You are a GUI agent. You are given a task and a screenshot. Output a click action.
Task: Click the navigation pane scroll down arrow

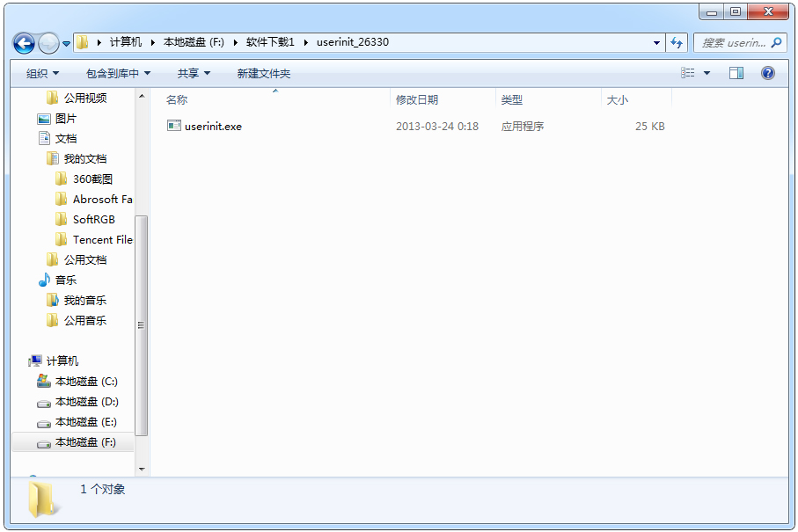[142, 469]
